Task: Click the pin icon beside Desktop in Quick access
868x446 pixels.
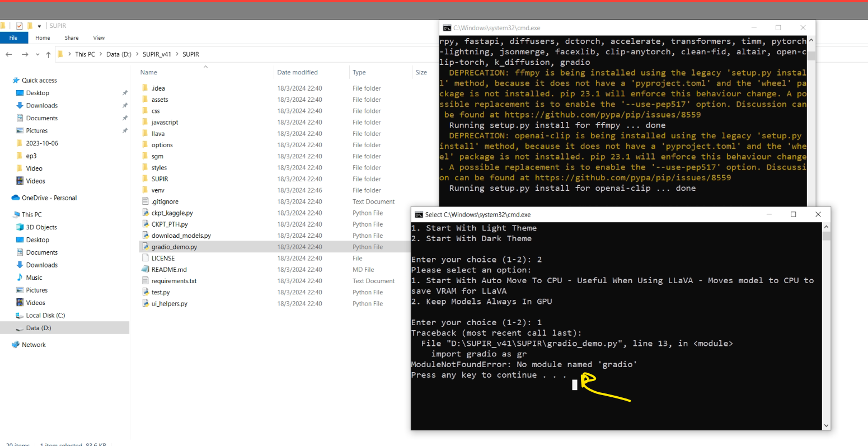Action: (x=125, y=93)
